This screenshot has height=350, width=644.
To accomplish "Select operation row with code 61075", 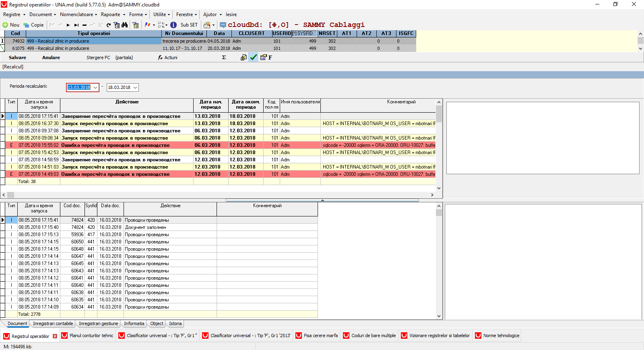I will coord(208,48).
